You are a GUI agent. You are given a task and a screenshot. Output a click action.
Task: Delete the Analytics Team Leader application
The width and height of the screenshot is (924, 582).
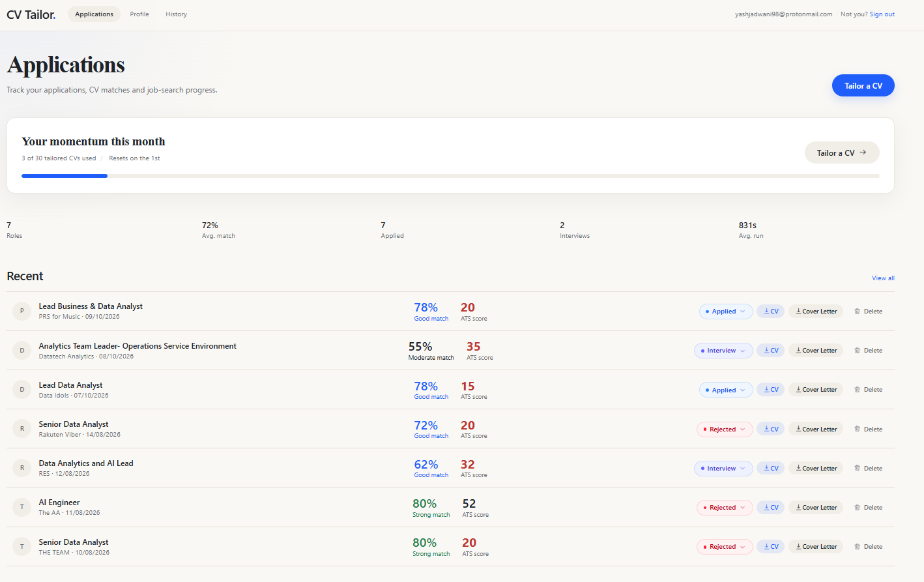[x=868, y=351]
